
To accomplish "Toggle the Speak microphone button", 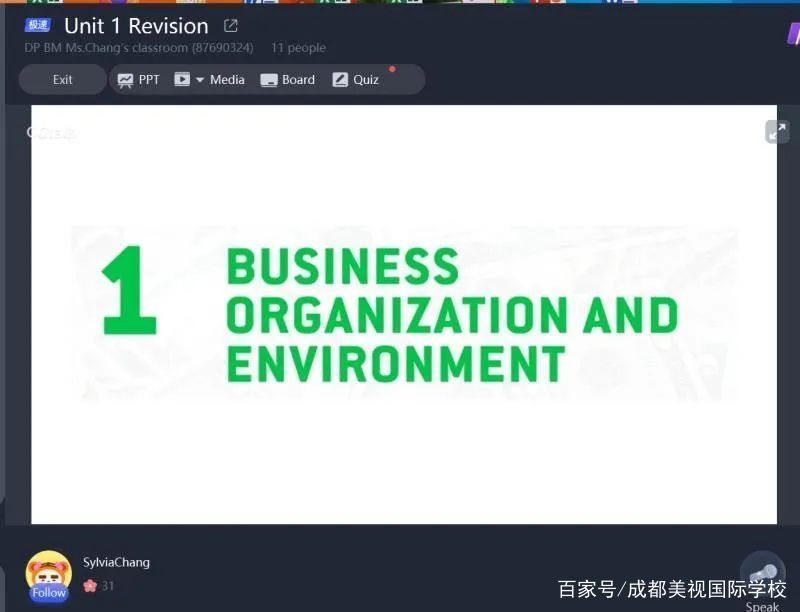I will tap(762, 573).
